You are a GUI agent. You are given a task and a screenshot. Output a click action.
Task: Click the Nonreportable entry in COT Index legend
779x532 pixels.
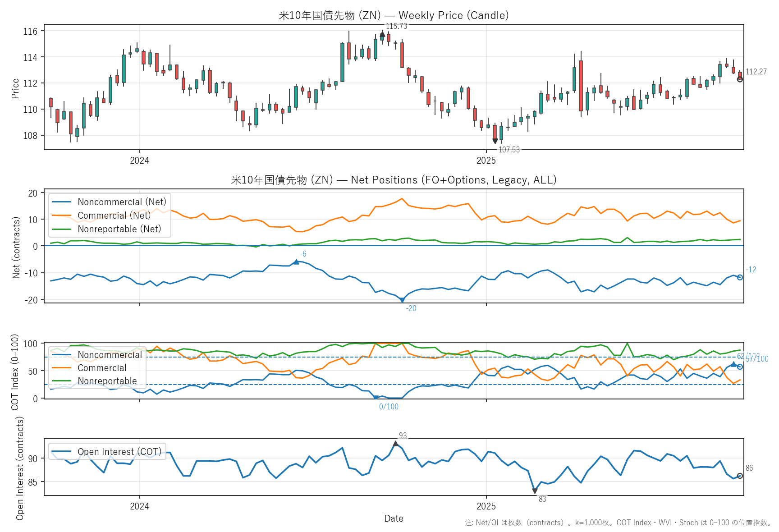tap(107, 381)
